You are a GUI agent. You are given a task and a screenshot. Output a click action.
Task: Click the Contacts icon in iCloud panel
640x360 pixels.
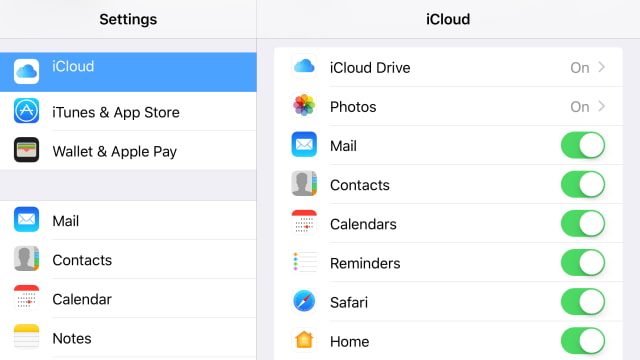pos(304,183)
